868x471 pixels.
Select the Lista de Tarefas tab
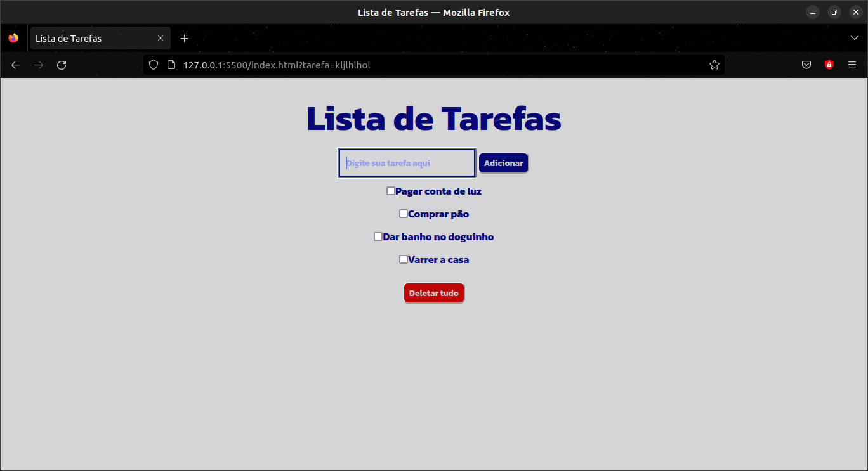click(x=89, y=37)
